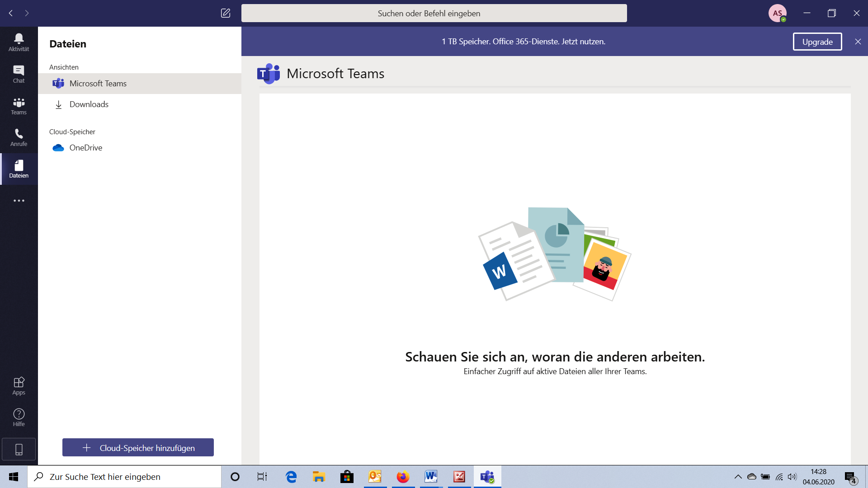868x488 pixels.
Task: Open Task View on the taskbar
Action: [262, 477]
